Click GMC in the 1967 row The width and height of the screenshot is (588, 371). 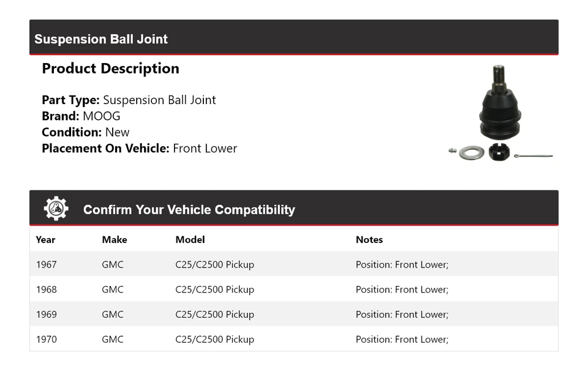[x=113, y=264]
